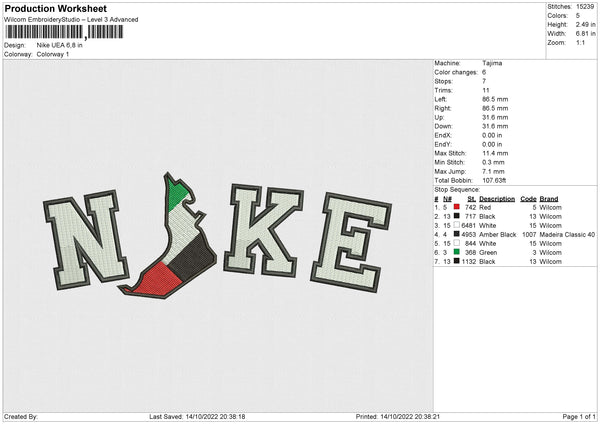
Task: Click the "Colorway 1" value
Action: pos(53,54)
